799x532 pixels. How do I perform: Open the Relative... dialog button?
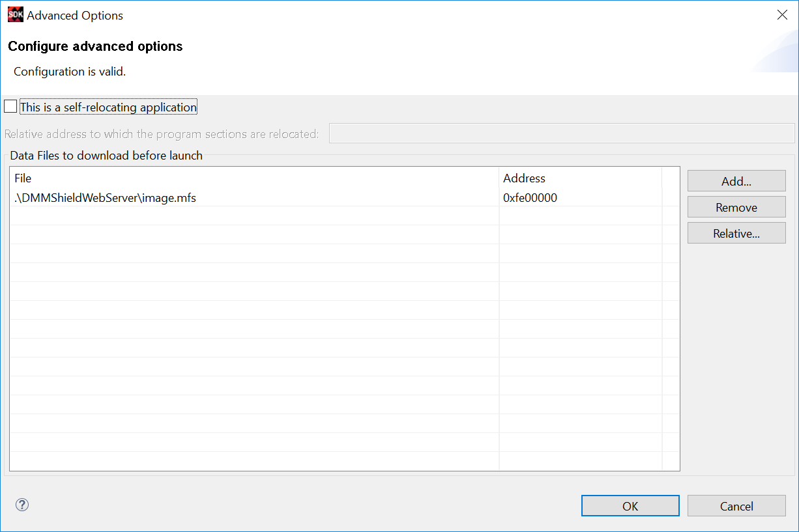coord(736,233)
